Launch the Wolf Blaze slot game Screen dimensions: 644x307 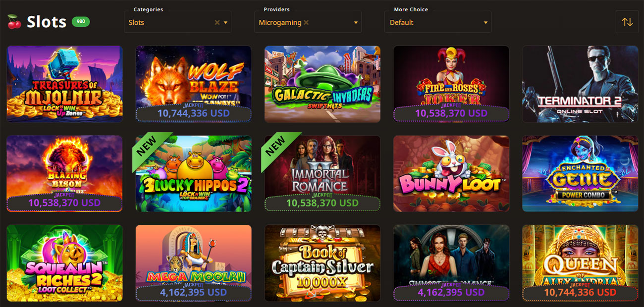tap(193, 84)
